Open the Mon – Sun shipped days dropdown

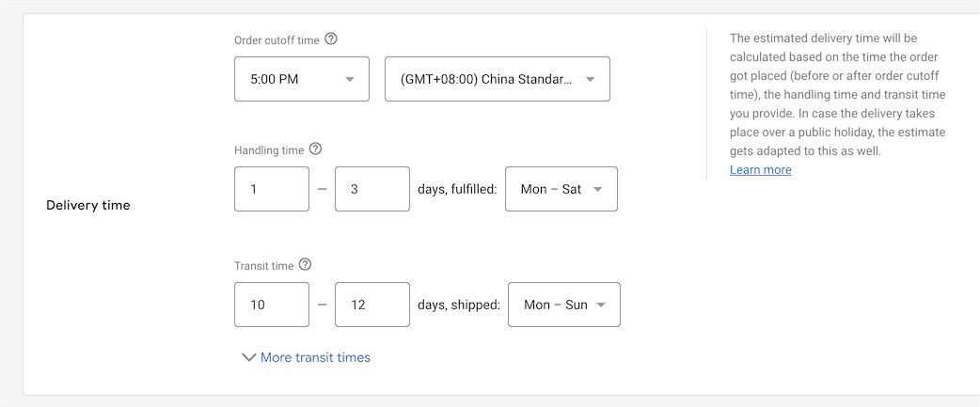[563, 305]
